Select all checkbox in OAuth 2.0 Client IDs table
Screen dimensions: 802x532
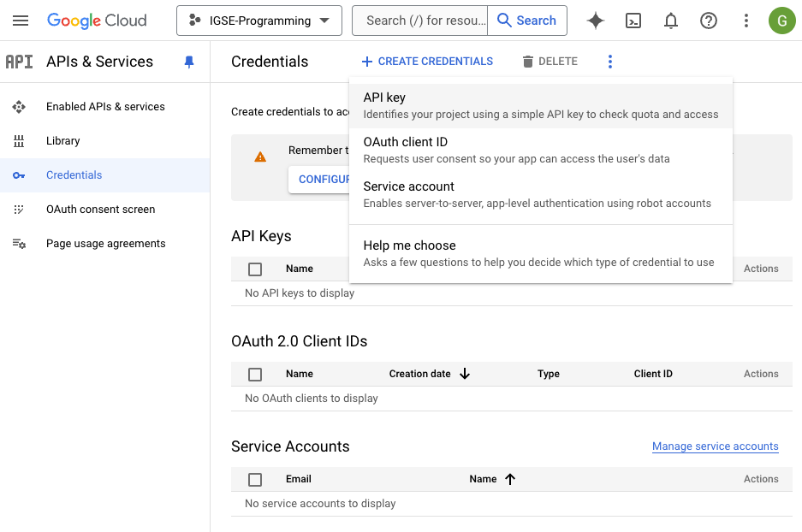pos(255,374)
